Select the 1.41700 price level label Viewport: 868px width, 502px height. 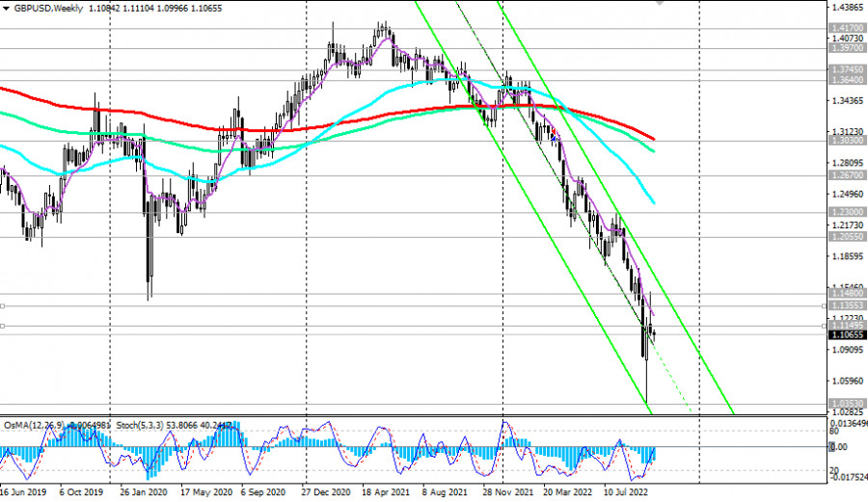click(x=847, y=28)
